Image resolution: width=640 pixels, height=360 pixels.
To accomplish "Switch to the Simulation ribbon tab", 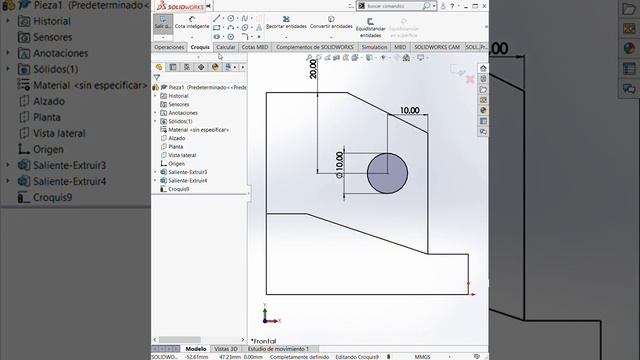I will pyautogui.click(x=374, y=47).
